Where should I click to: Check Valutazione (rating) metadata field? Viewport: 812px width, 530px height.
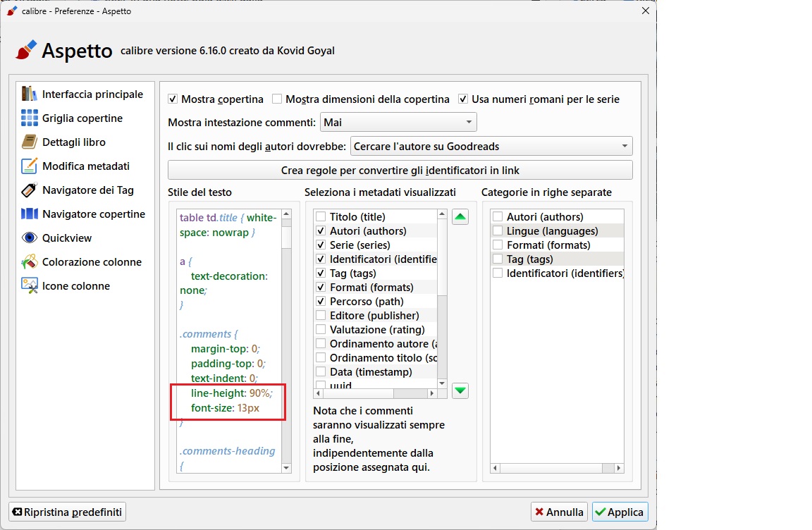pyautogui.click(x=321, y=329)
